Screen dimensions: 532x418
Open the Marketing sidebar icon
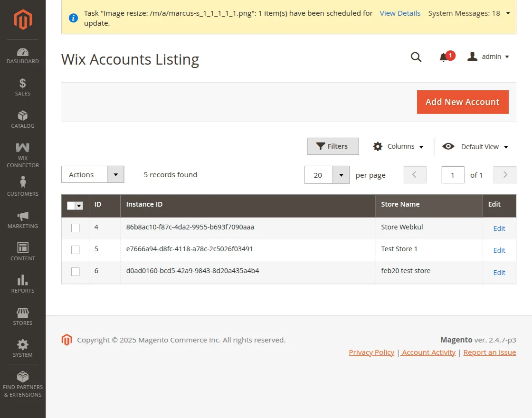(22, 217)
